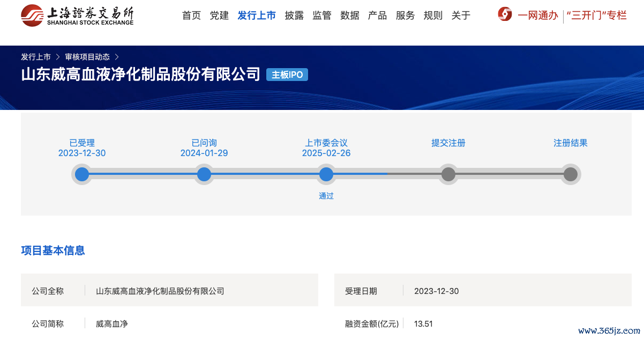
Task: Open the 规则 menu
Action: (x=433, y=16)
